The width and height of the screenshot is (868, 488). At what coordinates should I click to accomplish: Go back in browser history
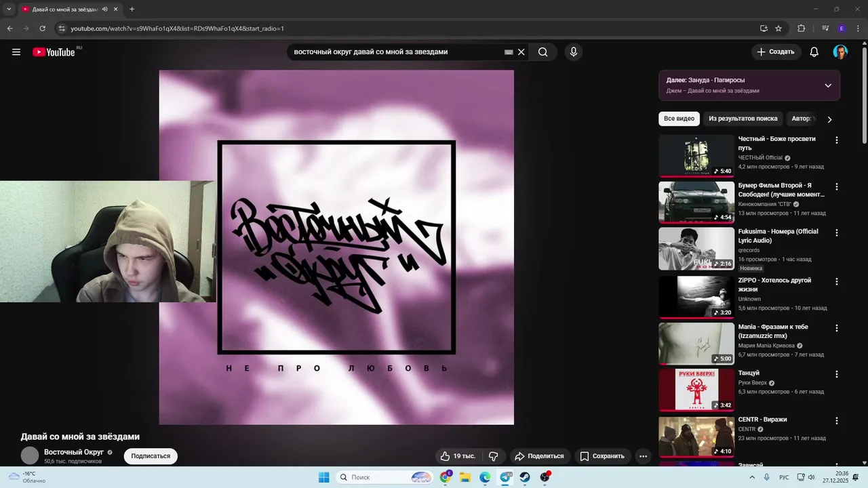point(9,28)
